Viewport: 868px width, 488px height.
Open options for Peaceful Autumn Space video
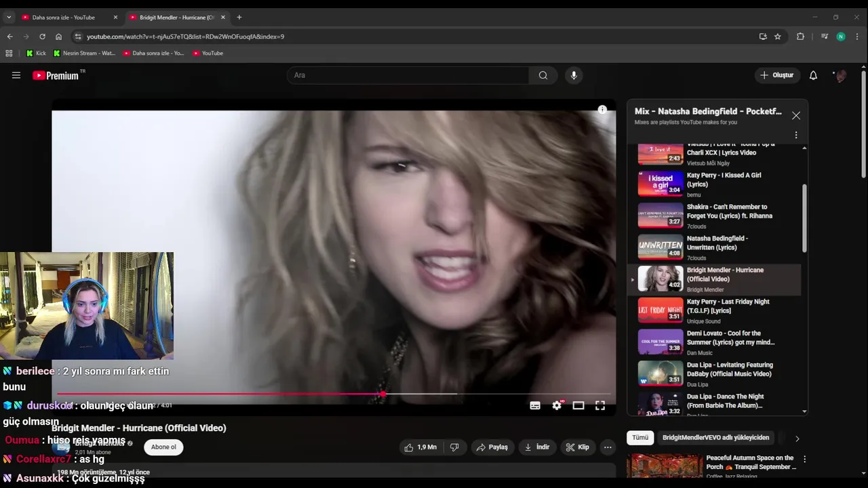(x=804, y=459)
